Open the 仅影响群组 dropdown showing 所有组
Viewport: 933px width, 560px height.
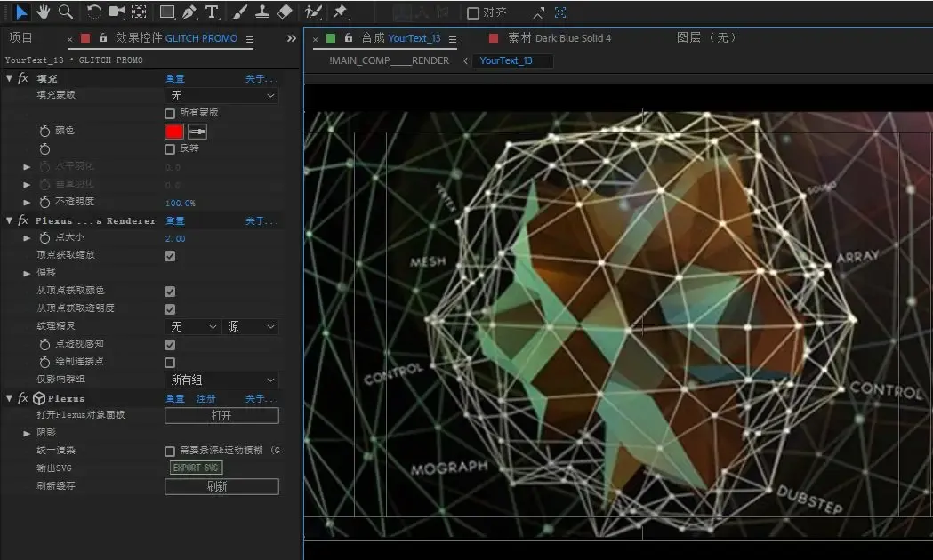point(221,380)
